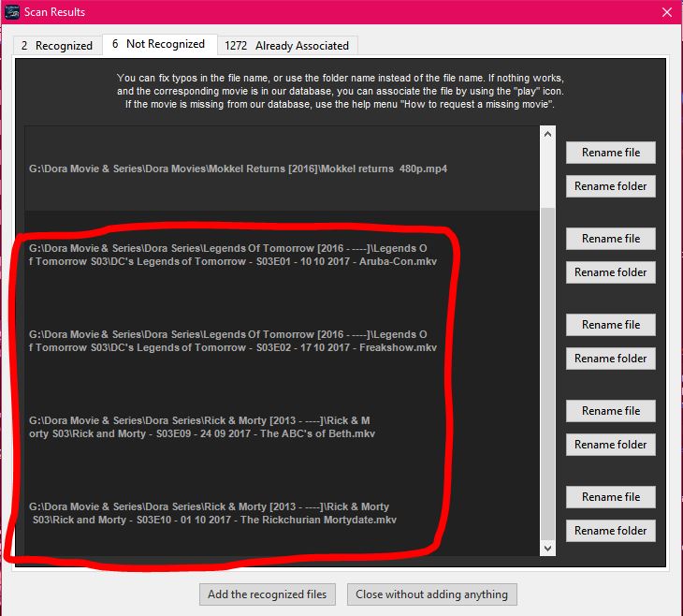The width and height of the screenshot is (683, 616).
Task: Click the scroll down arrow of the file list
Action: [547, 548]
